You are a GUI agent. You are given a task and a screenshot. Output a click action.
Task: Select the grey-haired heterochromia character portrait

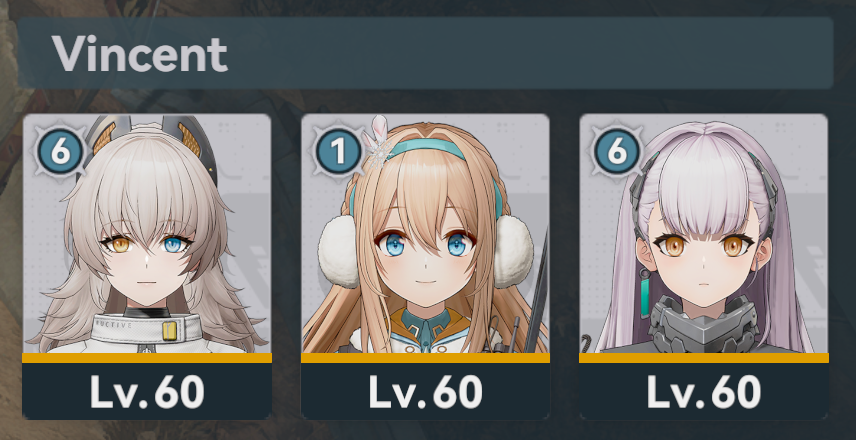click(x=147, y=234)
